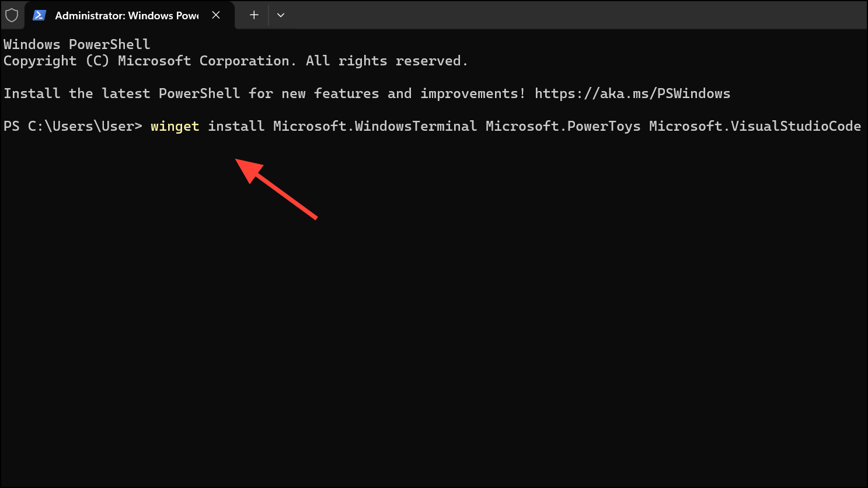Click the All rights reserved text

387,61
